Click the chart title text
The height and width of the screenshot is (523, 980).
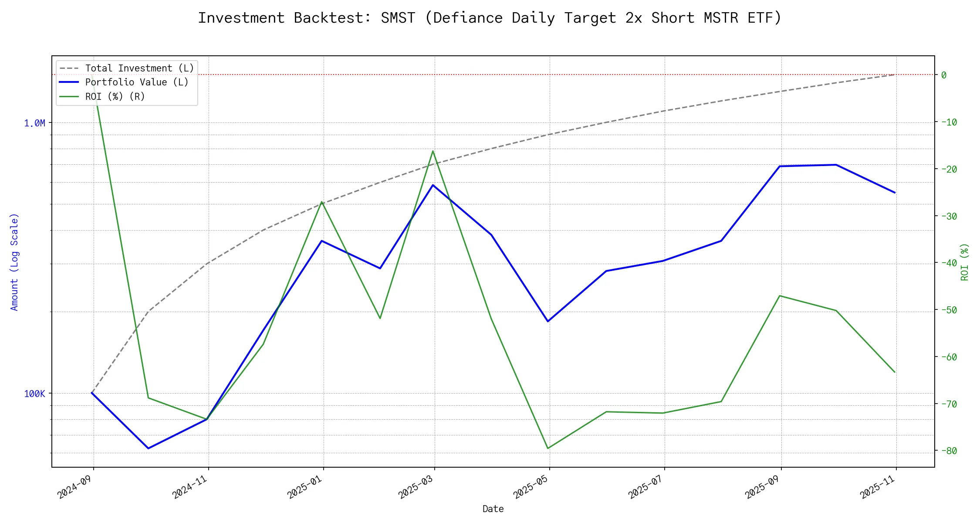490,18
